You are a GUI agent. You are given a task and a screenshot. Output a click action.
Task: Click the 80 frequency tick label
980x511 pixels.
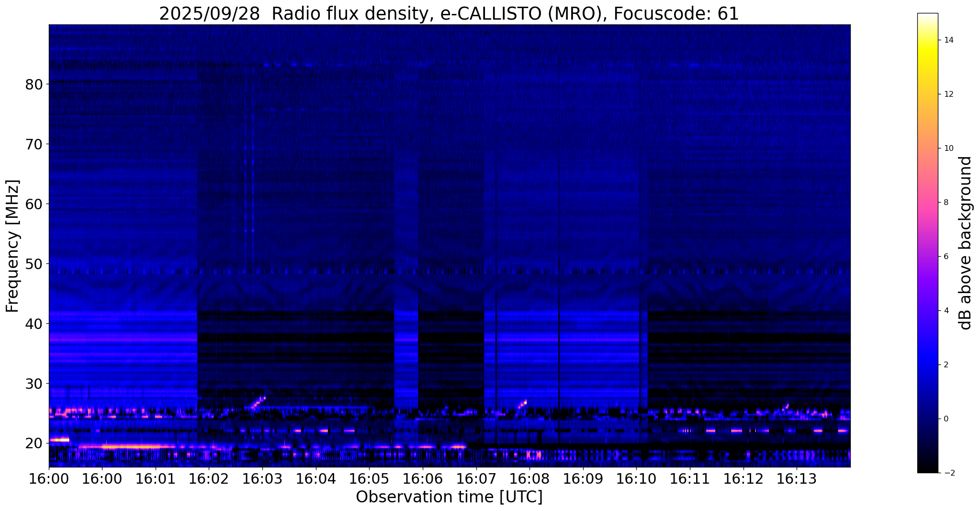pyautogui.click(x=34, y=85)
